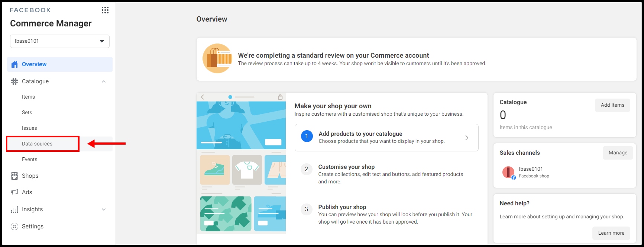This screenshot has height=247, width=644.
Task: Collapse the Catalogue menu section
Action: point(104,81)
